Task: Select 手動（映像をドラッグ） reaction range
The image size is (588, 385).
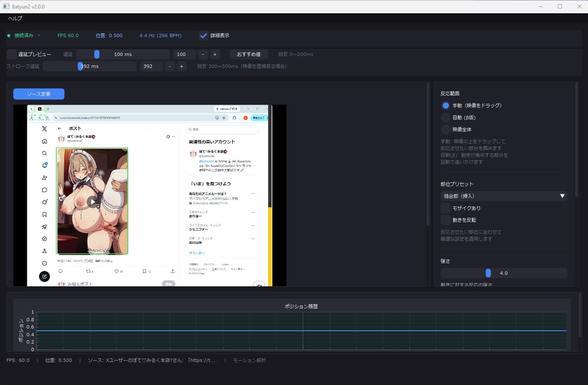Action: pos(446,106)
